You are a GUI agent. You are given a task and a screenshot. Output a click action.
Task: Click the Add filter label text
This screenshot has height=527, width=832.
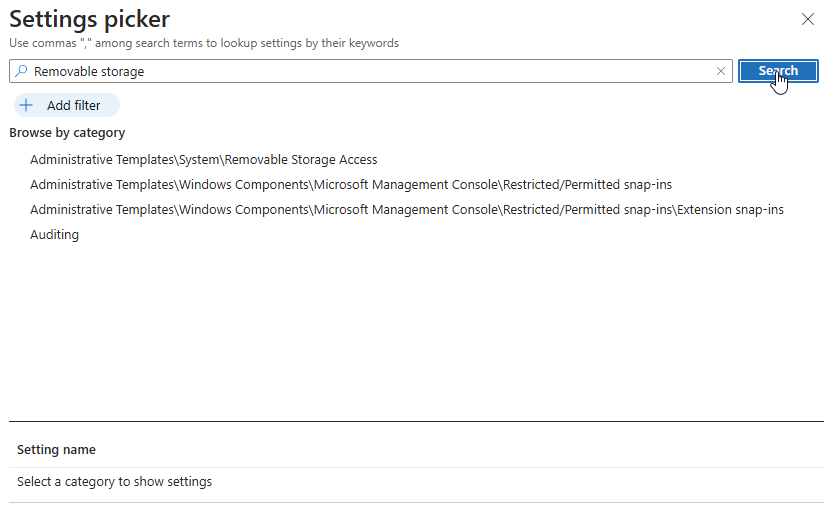click(73, 105)
